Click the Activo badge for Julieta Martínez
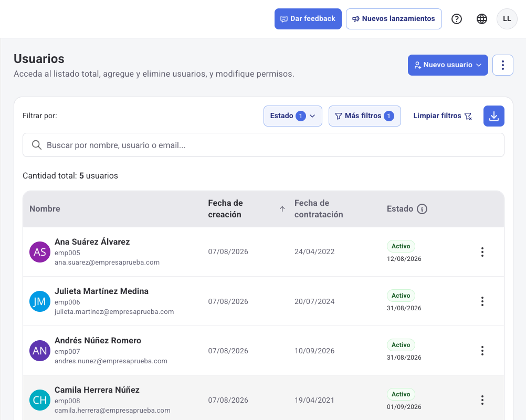 pos(401,296)
